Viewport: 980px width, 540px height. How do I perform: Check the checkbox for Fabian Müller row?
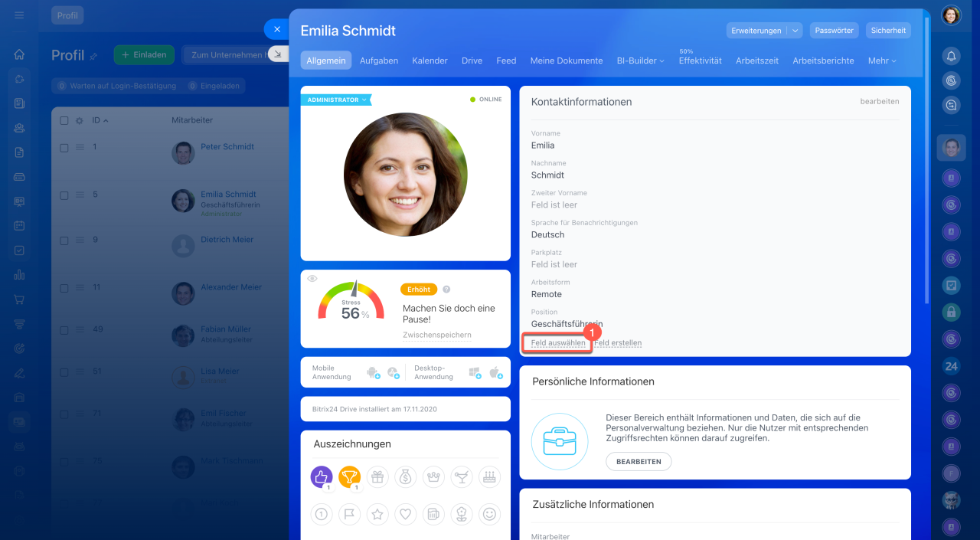tap(64, 330)
